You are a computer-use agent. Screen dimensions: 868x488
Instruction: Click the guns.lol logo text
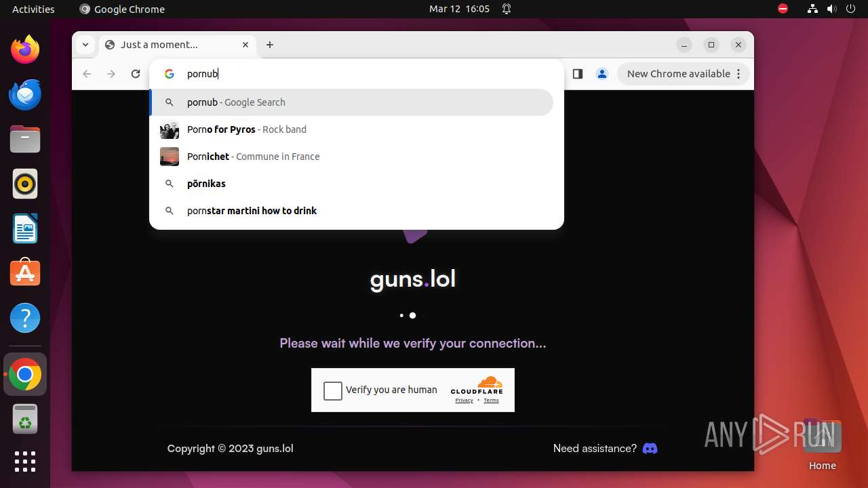[x=413, y=279]
